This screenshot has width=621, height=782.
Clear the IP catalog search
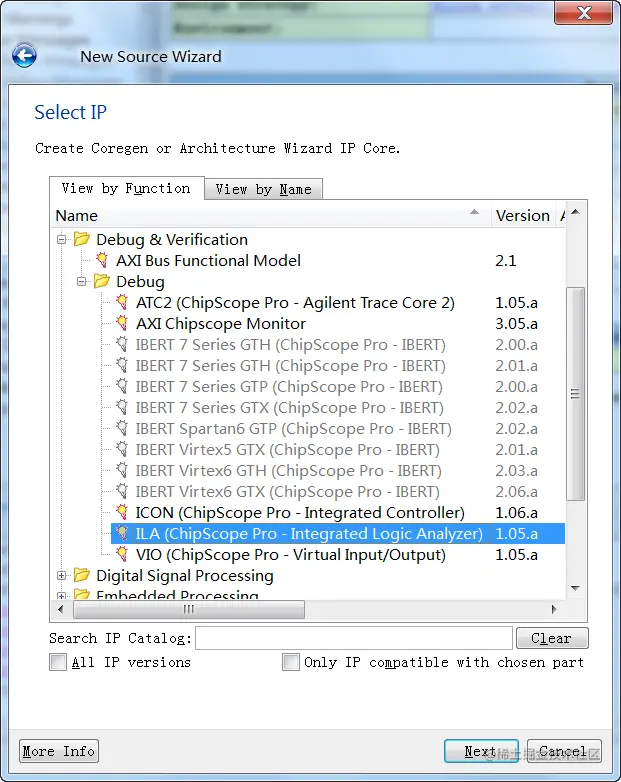552,638
